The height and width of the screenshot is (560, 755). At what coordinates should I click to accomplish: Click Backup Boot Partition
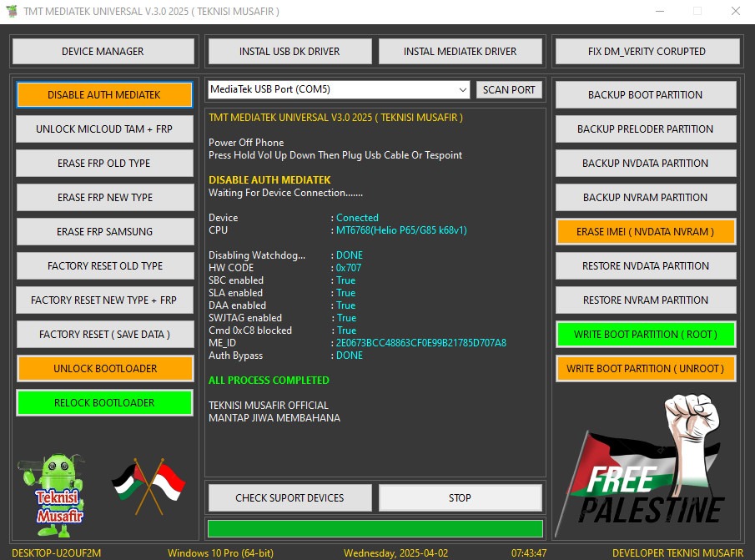(x=645, y=95)
